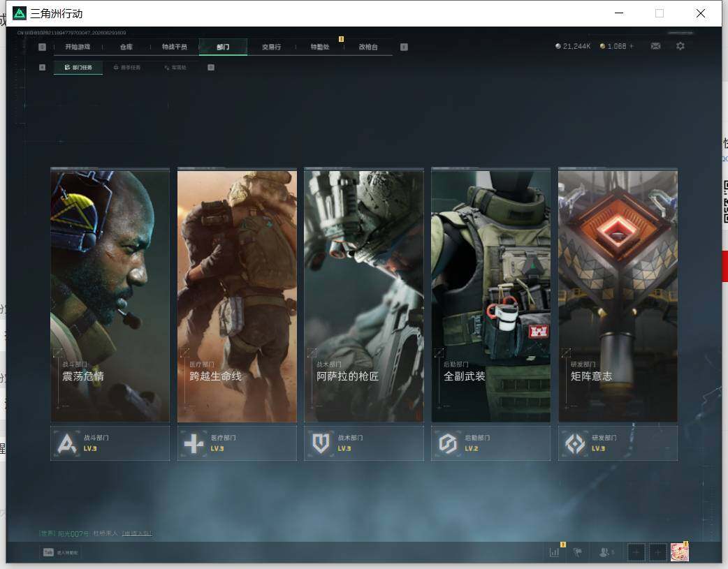This screenshot has height=569, width=728.
Task: Click the R&D department diamond emblem
Action: pos(575,444)
